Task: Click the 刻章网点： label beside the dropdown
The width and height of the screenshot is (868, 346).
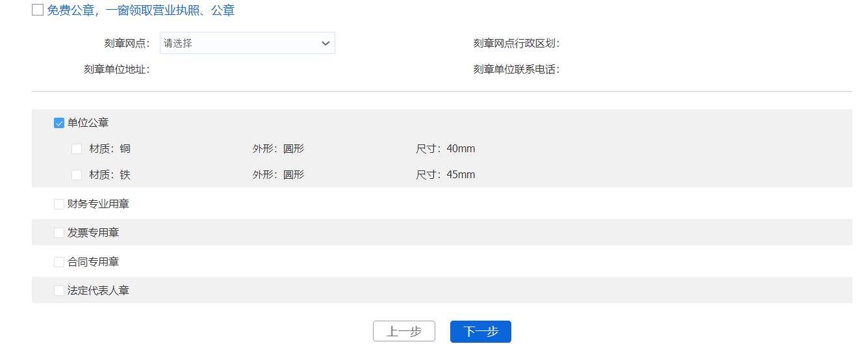Action: [127, 44]
